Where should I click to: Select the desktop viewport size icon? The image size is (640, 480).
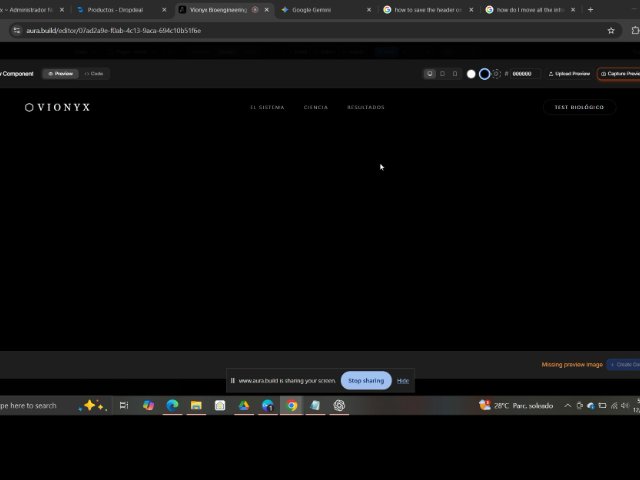pos(430,73)
